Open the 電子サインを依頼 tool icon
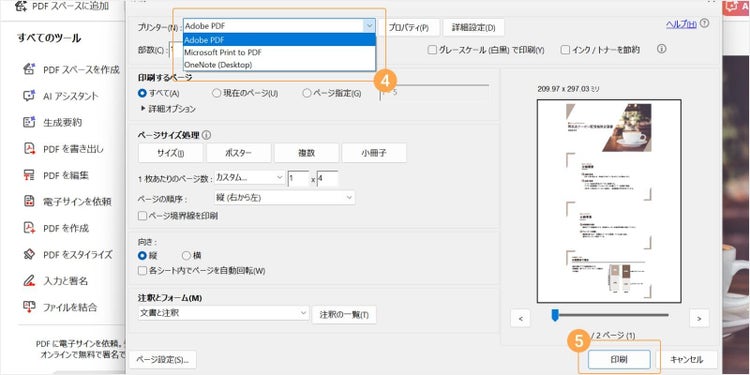 pyautogui.click(x=29, y=201)
